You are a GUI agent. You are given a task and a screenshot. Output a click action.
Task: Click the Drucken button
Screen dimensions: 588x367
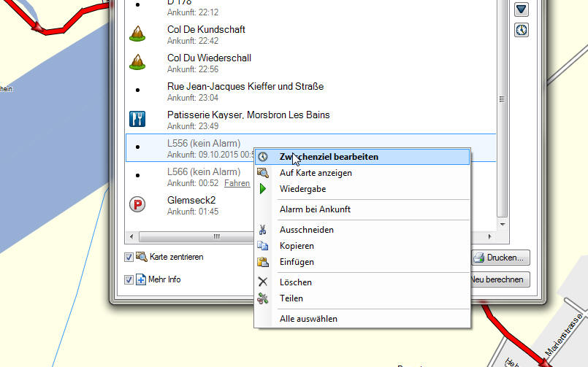(500, 258)
